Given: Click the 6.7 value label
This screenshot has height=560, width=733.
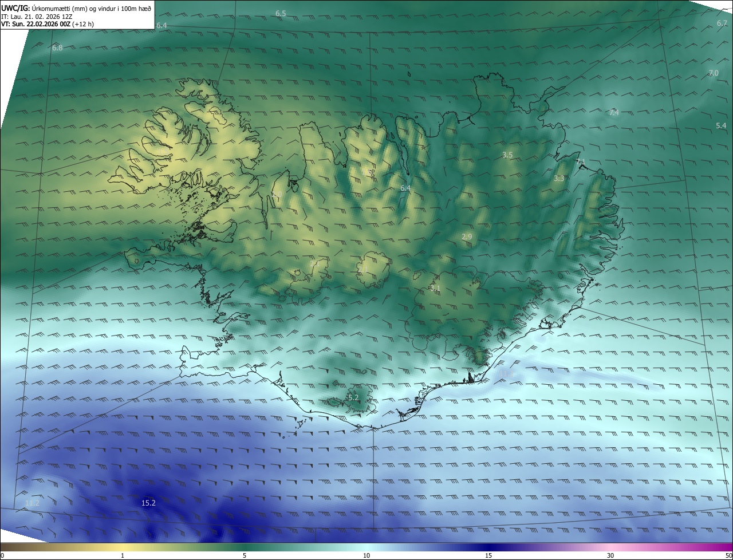Looking at the screenshot, I should pyautogui.click(x=722, y=23).
